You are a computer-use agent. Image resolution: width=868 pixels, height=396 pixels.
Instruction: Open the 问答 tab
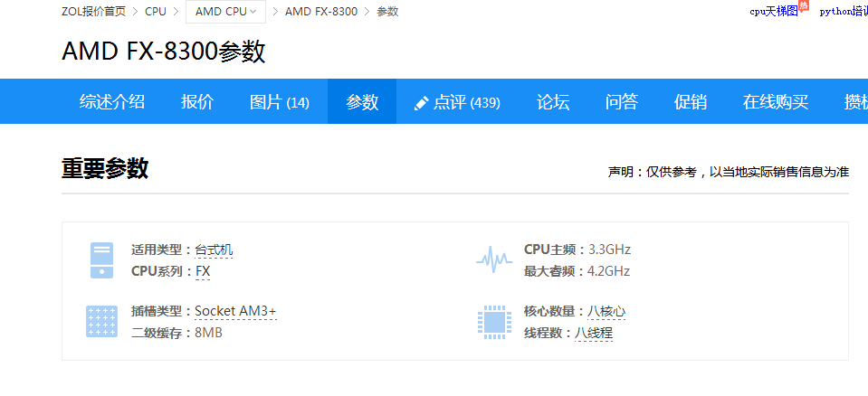point(622,102)
